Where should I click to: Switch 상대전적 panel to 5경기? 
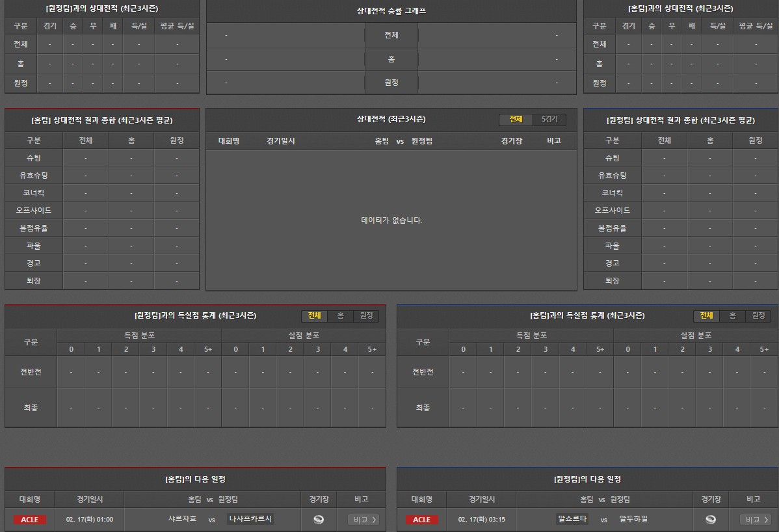coord(549,120)
